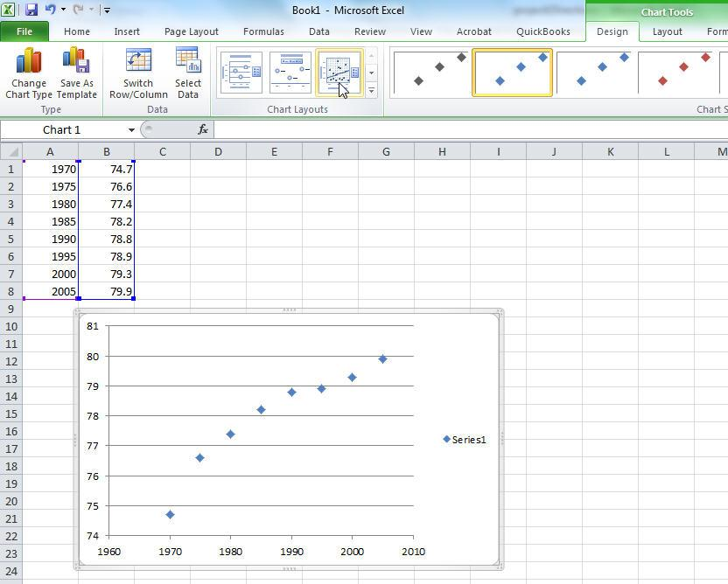
Task: Click Switch Row/Column icon
Action: 138,61
